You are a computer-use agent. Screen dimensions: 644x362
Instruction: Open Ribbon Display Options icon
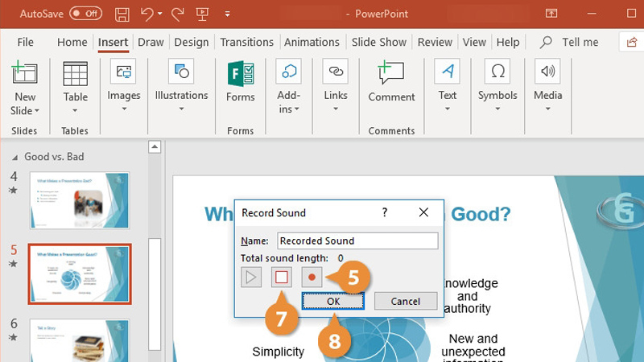tap(551, 14)
